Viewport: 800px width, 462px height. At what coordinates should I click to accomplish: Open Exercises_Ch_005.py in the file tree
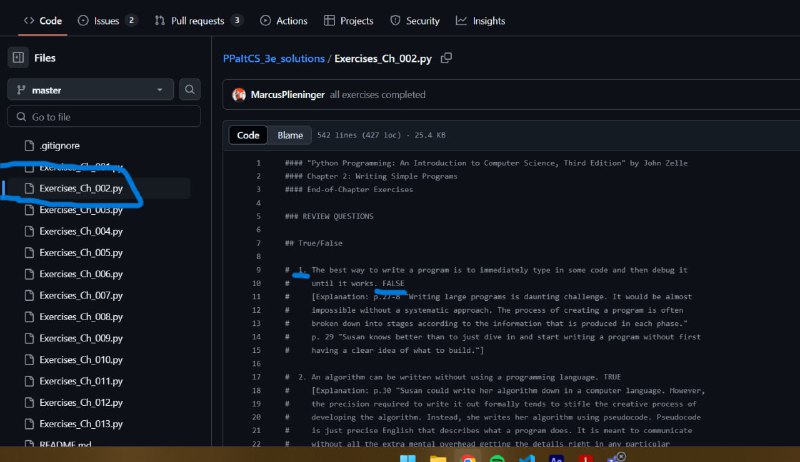81,253
